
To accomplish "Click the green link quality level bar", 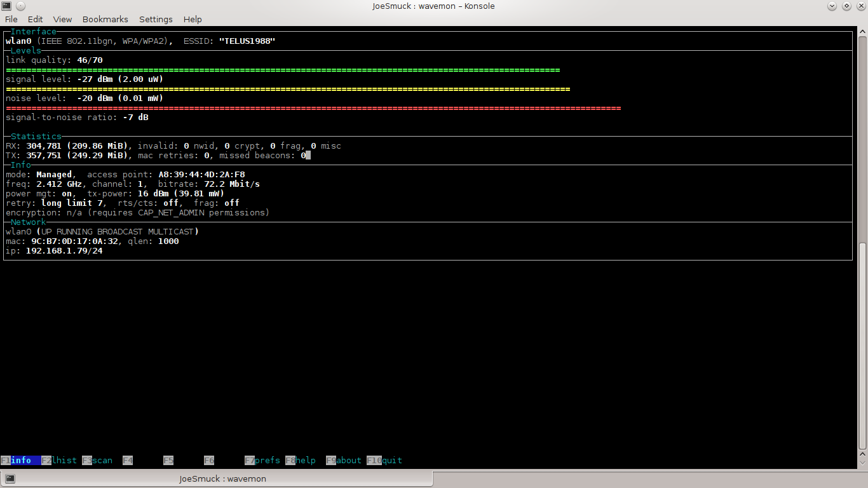I will [283, 70].
